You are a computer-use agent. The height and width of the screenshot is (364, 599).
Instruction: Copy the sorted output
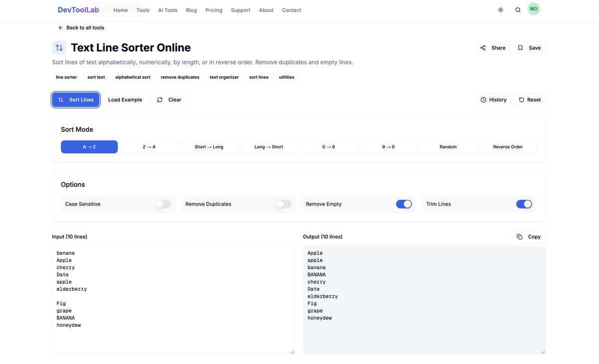[529, 237]
